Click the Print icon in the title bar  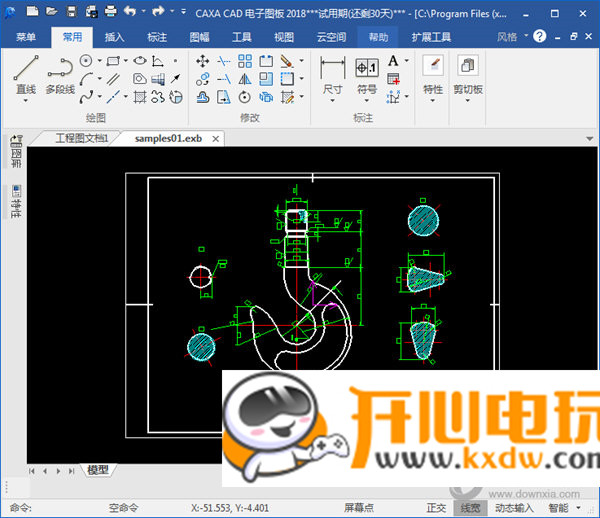click(111, 11)
